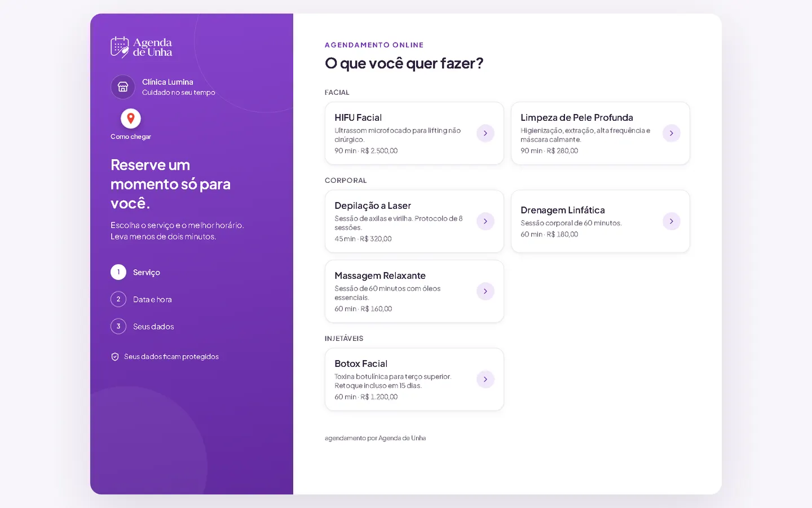Click the Reserve um momento só para você headline

point(170,184)
